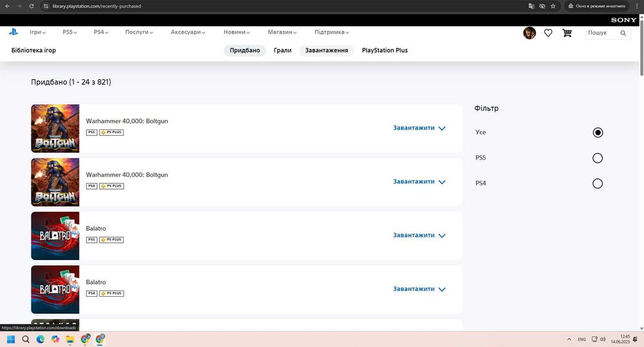644x347 pixels.
Task: Click the site info icon in address bar
Action: (x=46, y=6)
